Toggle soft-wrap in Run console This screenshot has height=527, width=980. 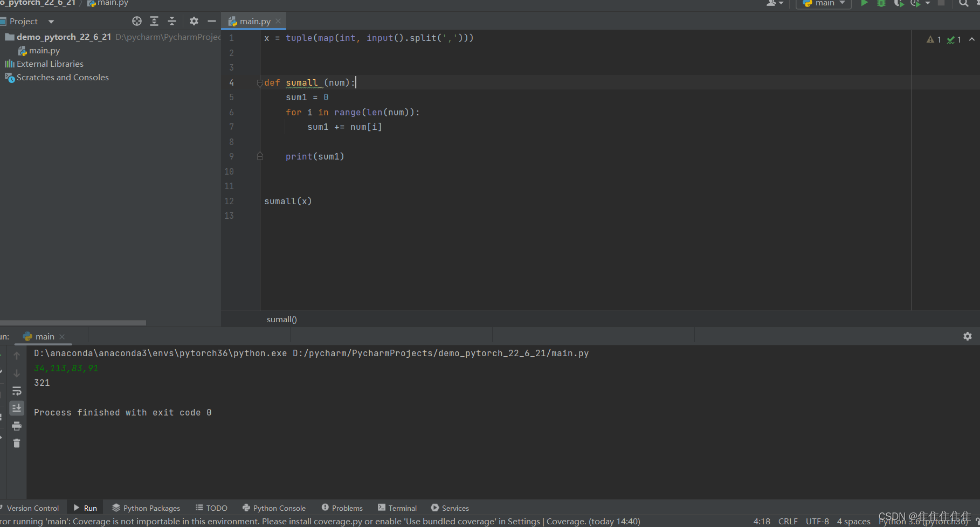click(17, 391)
